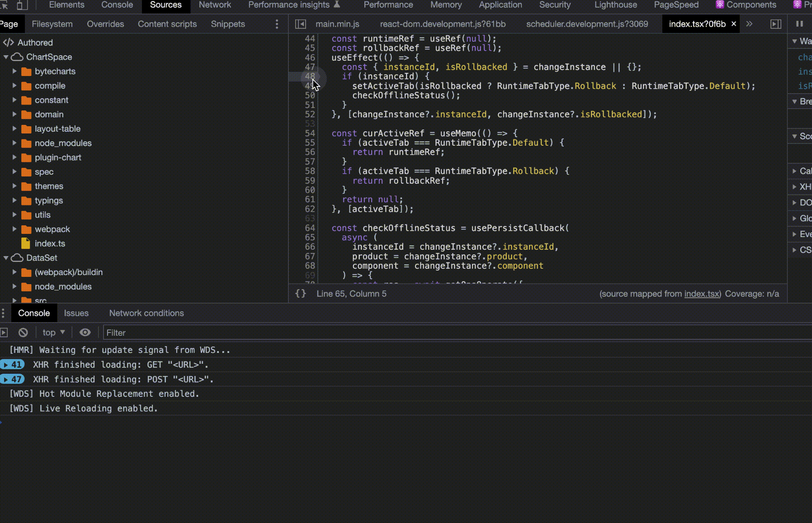812x523 pixels.
Task: Open the PageSpeed panel tab
Action: (676, 5)
